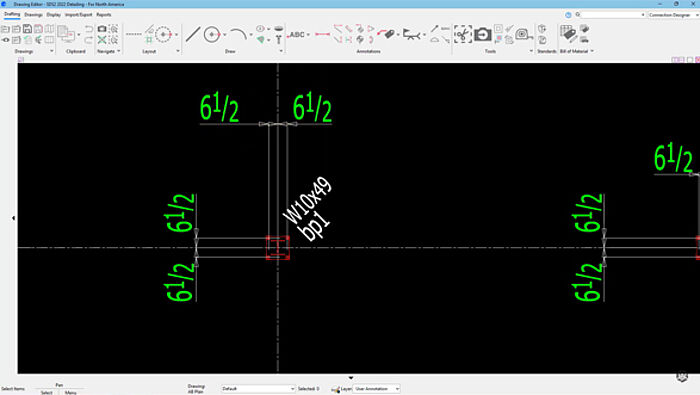The image size is (700, 395).
Task: Click the ABC text annotation tool
Action: (x=297, y=34)
